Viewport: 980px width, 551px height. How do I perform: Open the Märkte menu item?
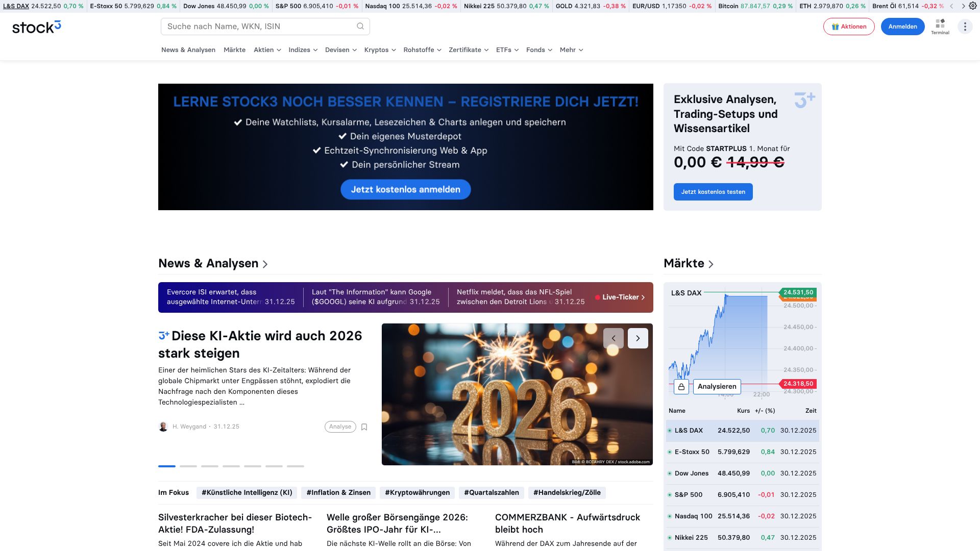tap(234, 50)
